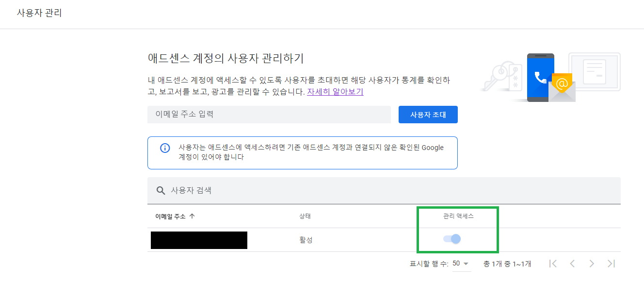Screen dimensions: 644x282
Task: Click the sort arrow beside 이메일 주소
Action: tap(192, 216)
